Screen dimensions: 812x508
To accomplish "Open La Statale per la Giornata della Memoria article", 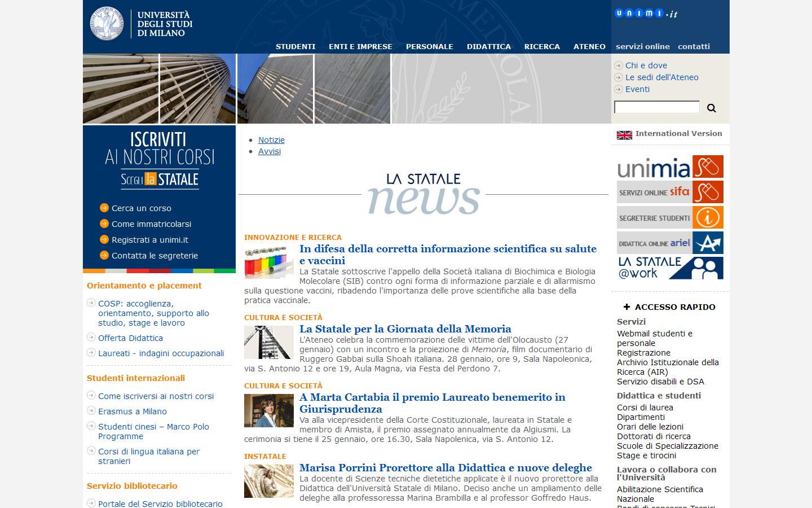I will click(x=405, y=329).
